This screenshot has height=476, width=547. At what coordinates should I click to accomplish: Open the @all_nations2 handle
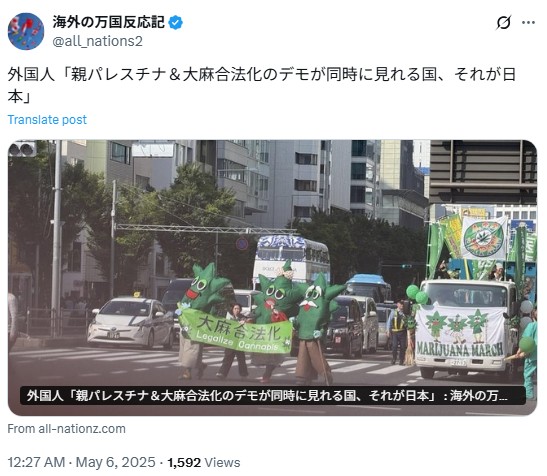[x=97, y=41]
